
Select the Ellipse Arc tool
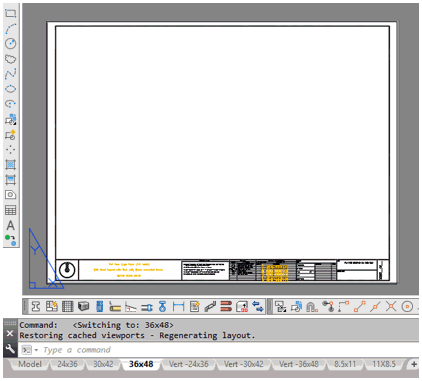point(11,104)
